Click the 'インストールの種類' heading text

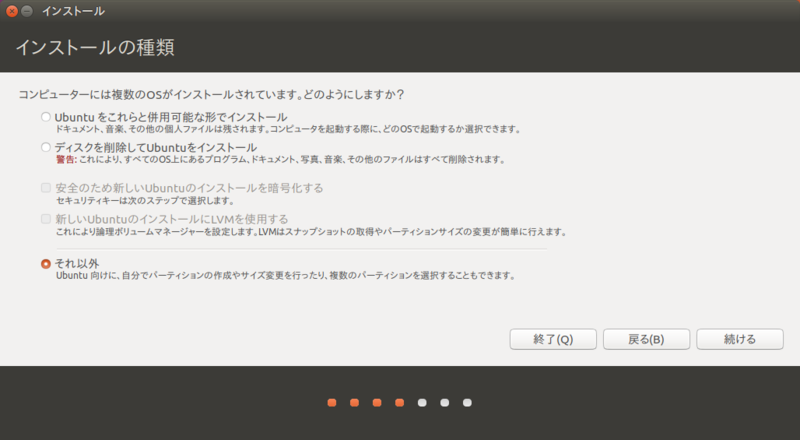click(95, 47)
